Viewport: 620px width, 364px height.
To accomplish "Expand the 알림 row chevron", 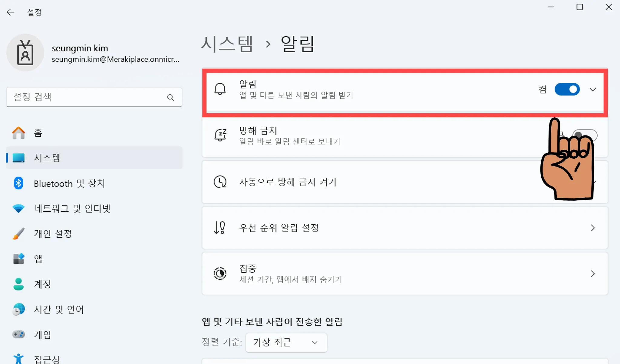I will pos(592,89).
